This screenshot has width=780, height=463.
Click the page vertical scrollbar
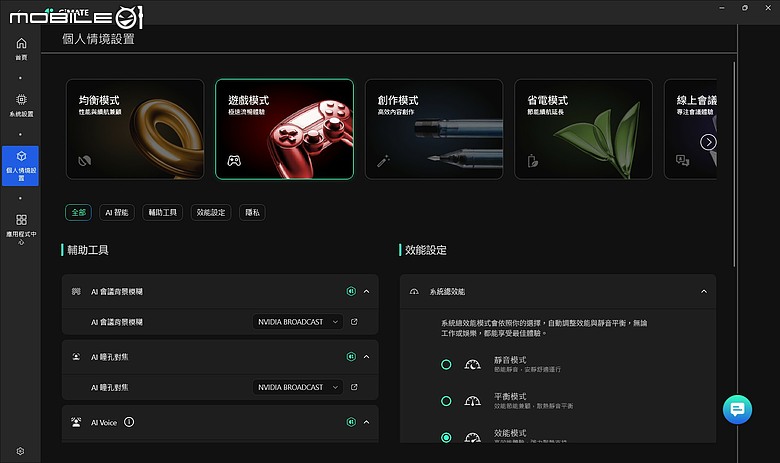click(734, 164)
